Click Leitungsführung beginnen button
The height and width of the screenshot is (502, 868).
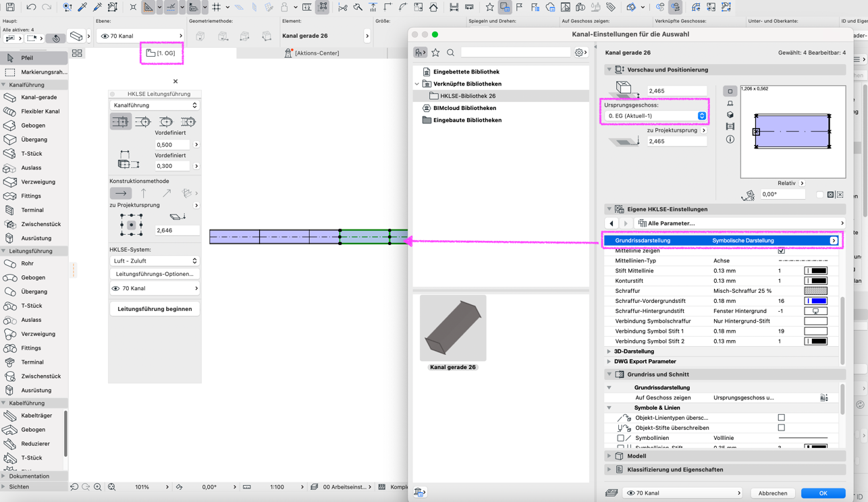155,309
